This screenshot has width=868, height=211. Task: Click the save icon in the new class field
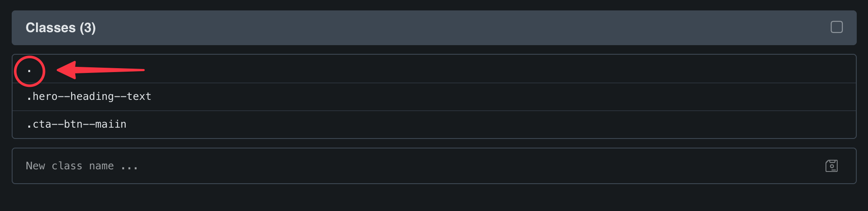pos(831,166)
